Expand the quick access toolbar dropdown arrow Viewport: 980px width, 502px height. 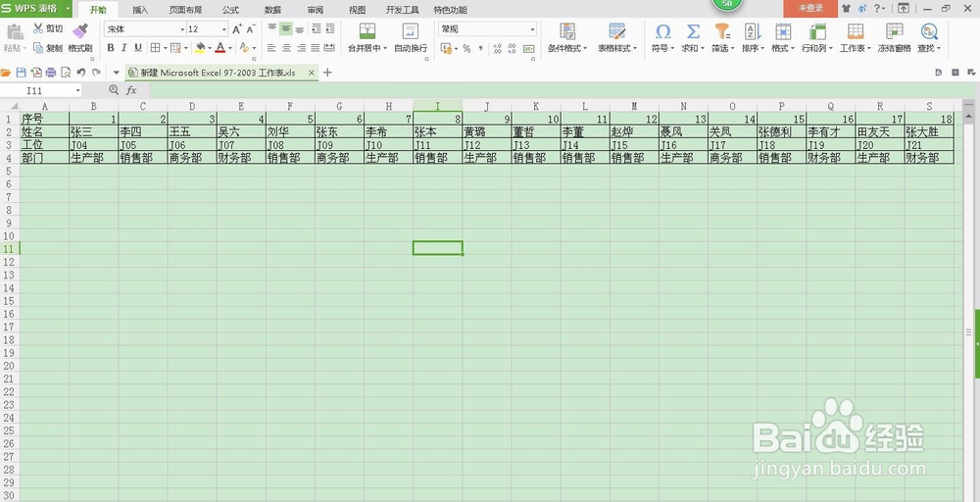click(117, 73)
